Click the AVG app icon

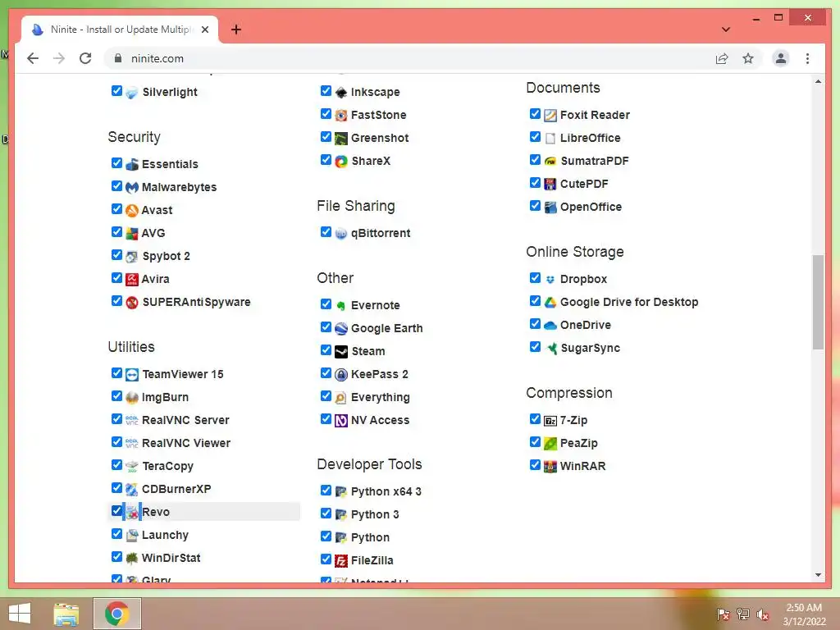point(132,234)
